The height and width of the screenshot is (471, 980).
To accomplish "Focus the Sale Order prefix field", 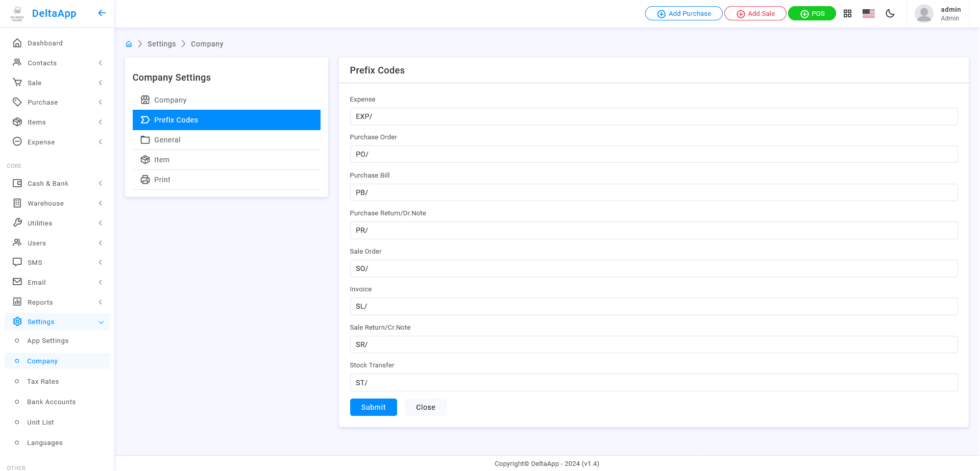I will (x=654, y=268).
